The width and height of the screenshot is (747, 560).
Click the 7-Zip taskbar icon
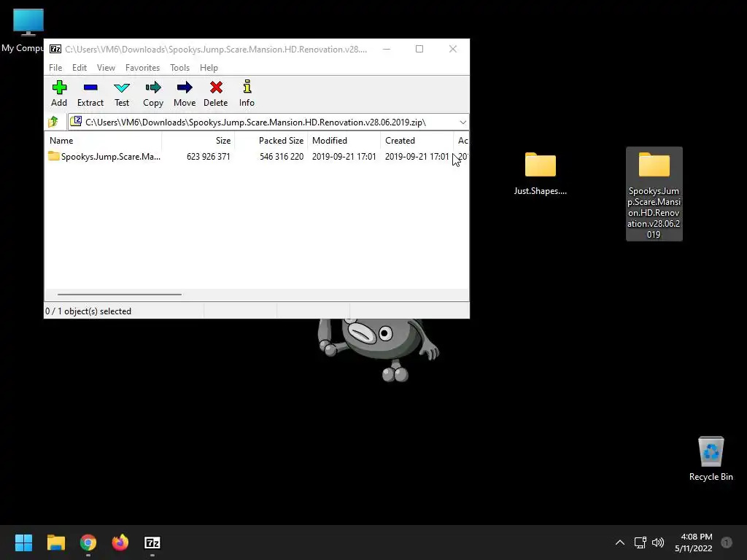click(152, 542)
